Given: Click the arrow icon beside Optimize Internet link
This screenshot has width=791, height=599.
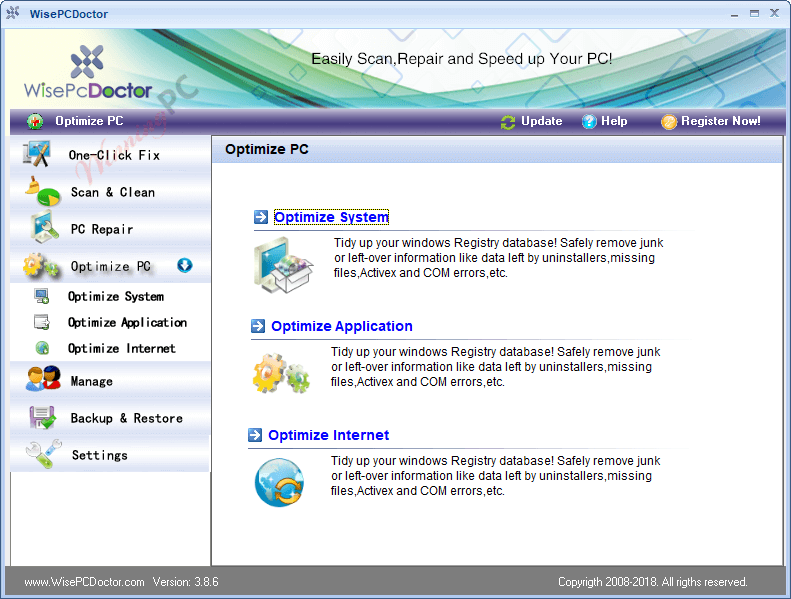Looking at the screenshot, I should point(255,435).
